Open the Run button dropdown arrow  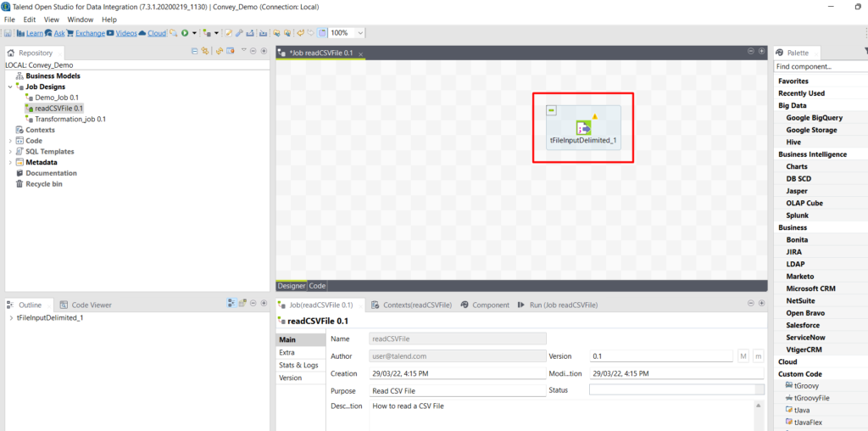194,33
